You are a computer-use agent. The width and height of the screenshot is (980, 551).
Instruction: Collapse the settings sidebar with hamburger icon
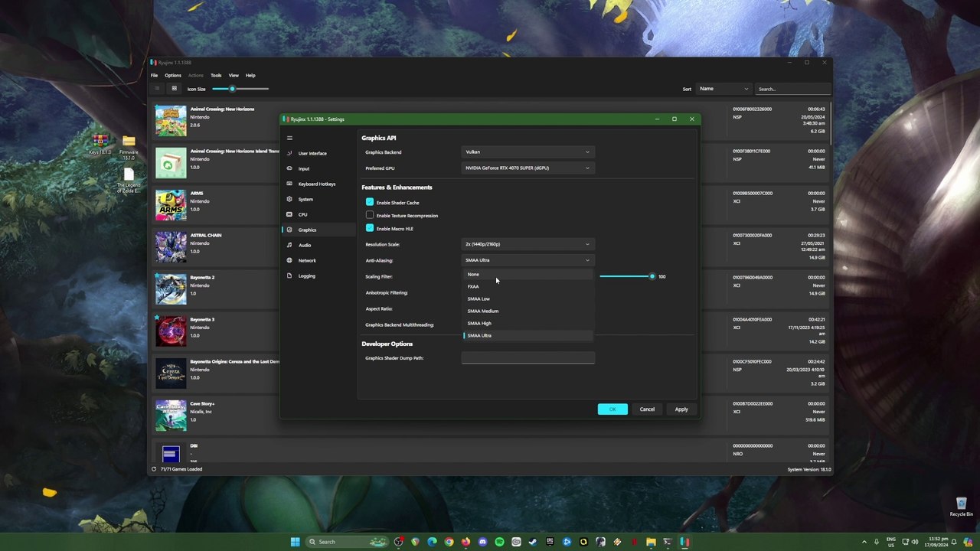pos(289,138)
